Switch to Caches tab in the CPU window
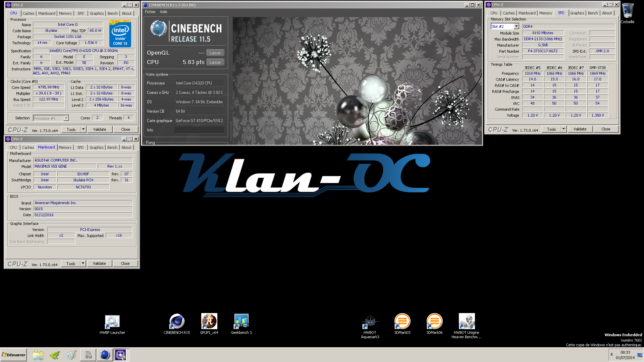This screenshot has height=362, width=644. [29, 13]
